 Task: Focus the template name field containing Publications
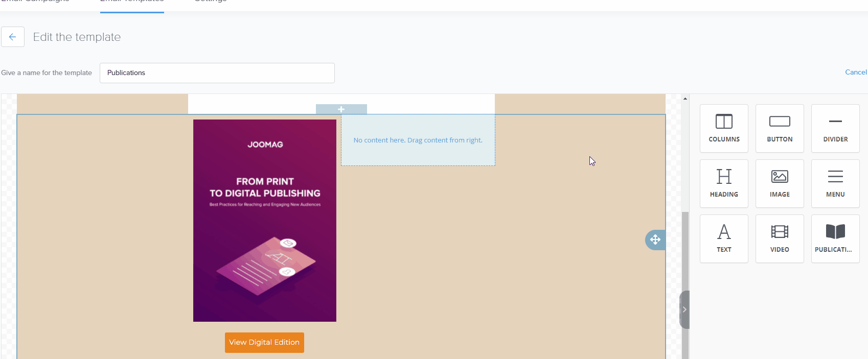217,73
